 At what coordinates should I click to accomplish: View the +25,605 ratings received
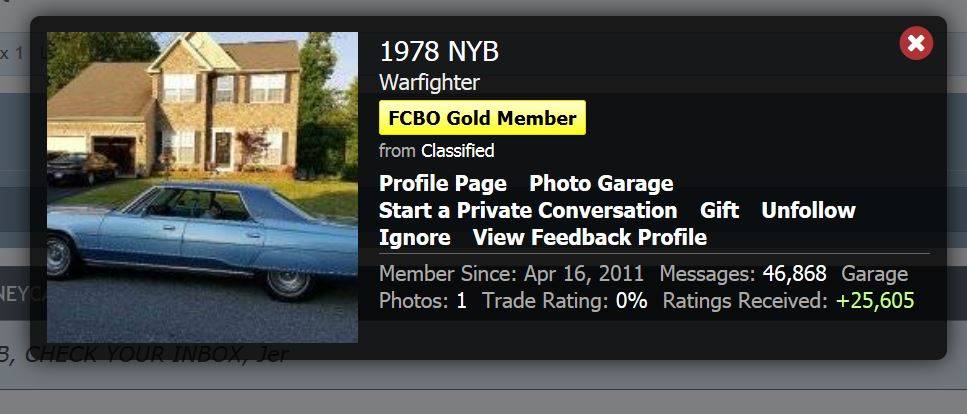875,301
